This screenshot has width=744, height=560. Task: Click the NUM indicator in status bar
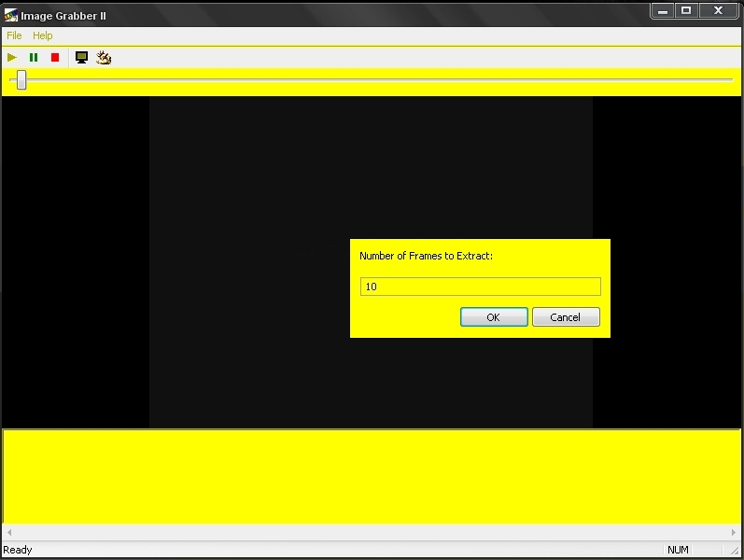678,550
